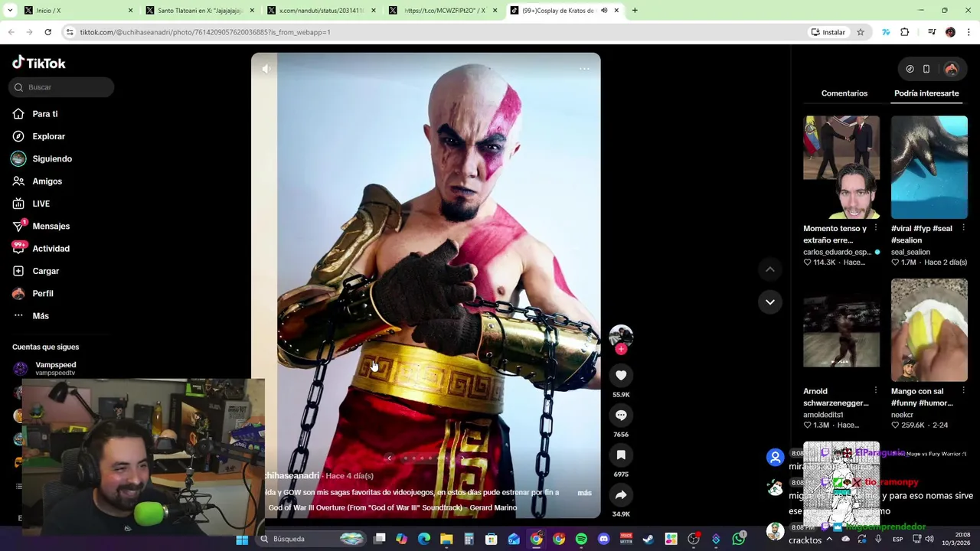Open options for Arnold schwarzenegger video

click(x=876, y=391)
